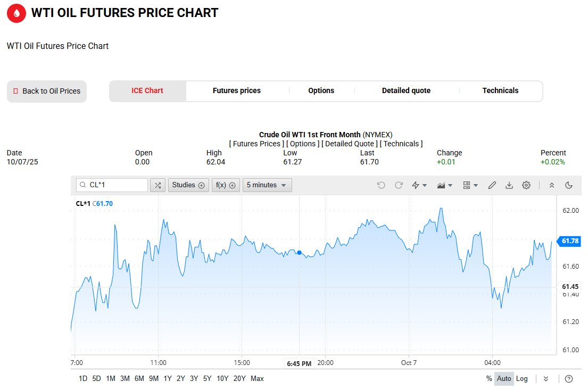Download the chart image
The width and height of the screenshot is (588, 390).
point(509,185)
